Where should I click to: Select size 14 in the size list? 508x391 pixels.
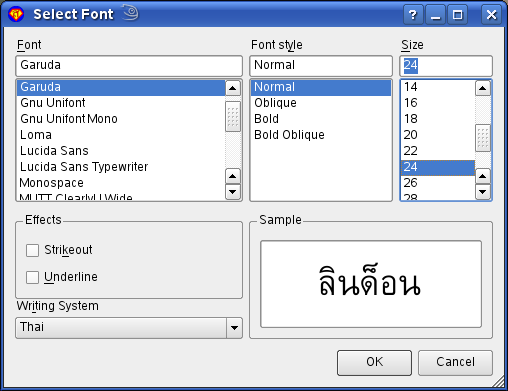click(x=438, y=88)
